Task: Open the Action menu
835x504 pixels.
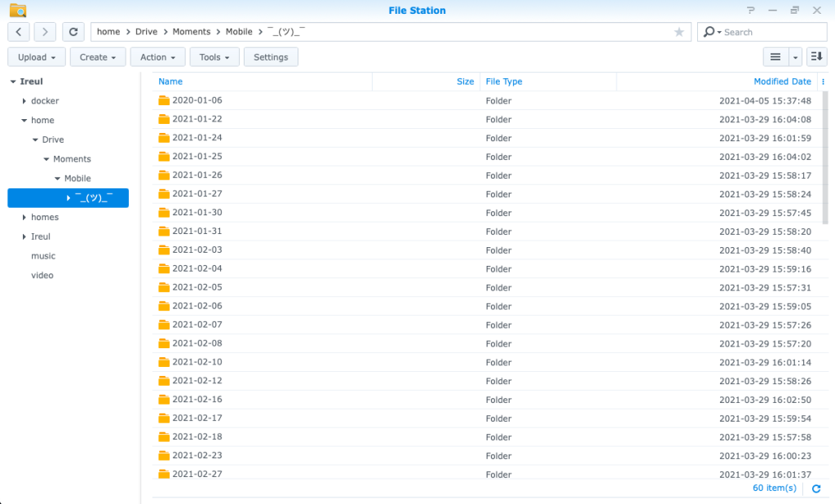Action: pyautogui.click(x=157, y=57)
